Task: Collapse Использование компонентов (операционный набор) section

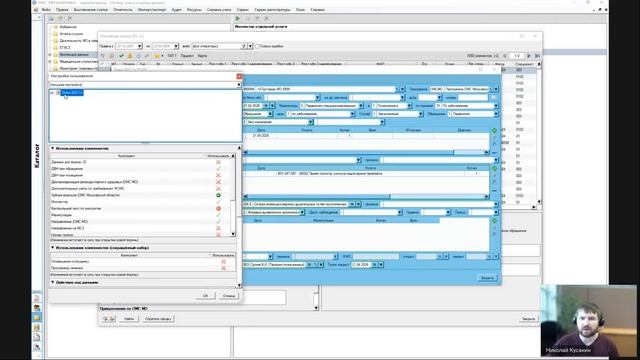Action: (x=53, y=247)
